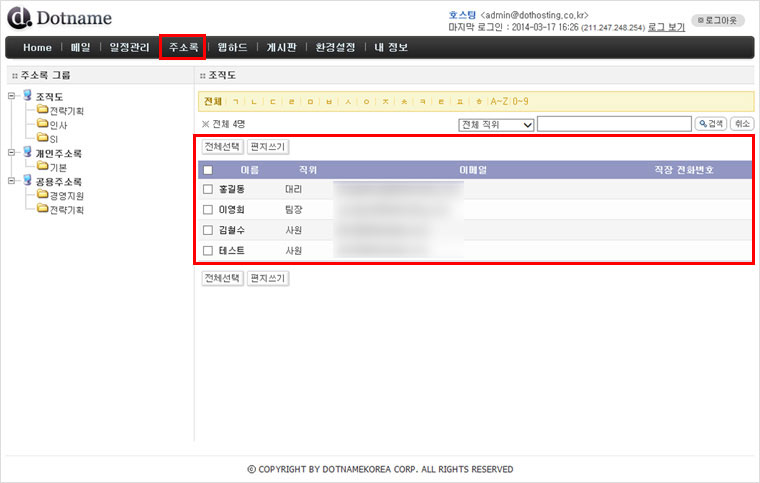Toggle the select-all checkbox in table header
The width and height of the screenshot is (760, 483).
[208, 170]
